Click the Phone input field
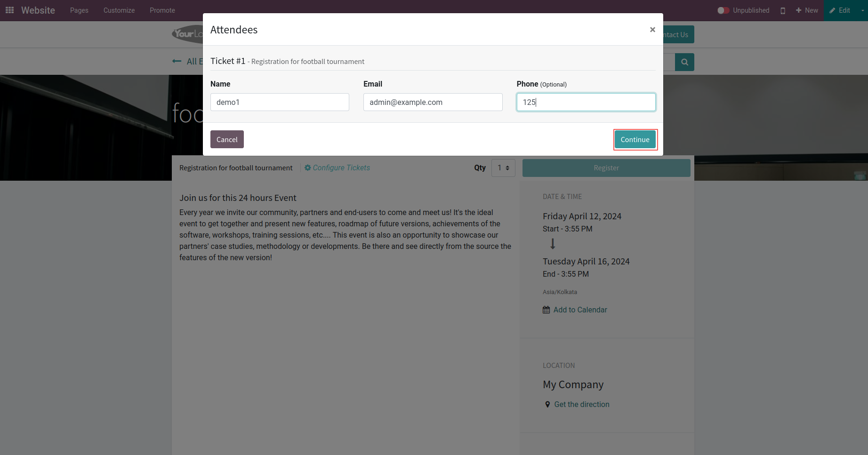The image size is (868, 455). [x=586, y=102]
